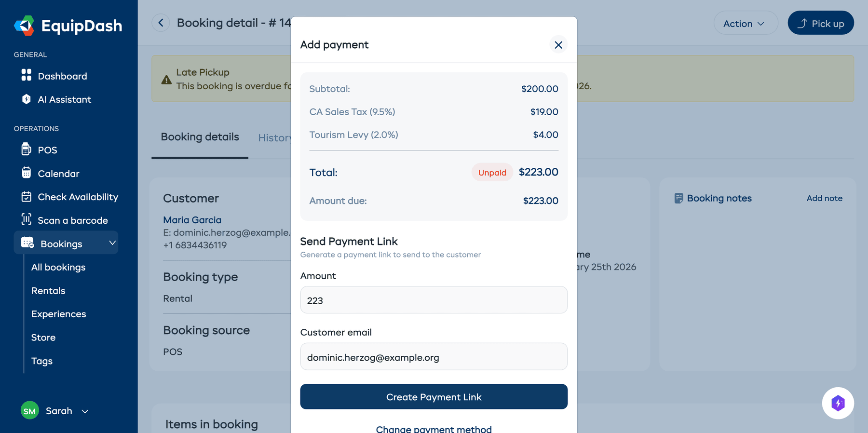868x433 pixels.
Task: Switch to the Booking details tab
Action: pyautogui.click(x=200, y=137)
